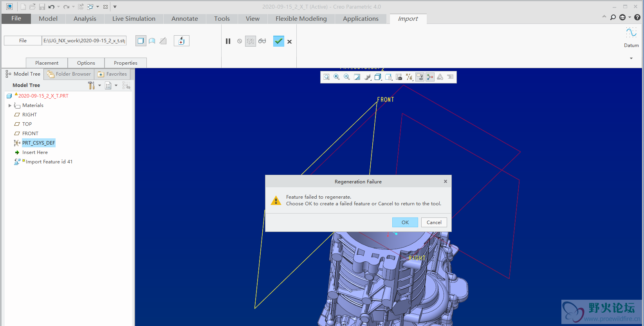Click the Datum curve icon
Image resolution: width=644 pixels, height=326 pixels.
pos(631,33)
